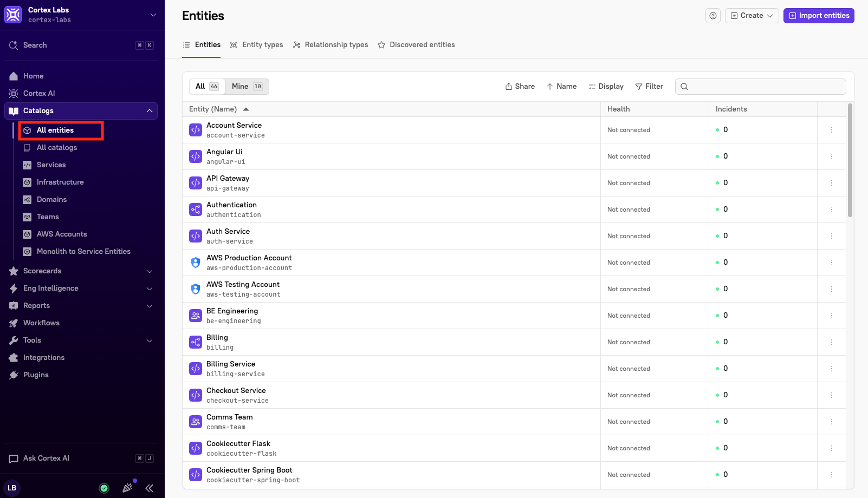The width and height of the screenshot is (868, 498).
Task: Sort by Name button
Action: coord(562,87)
